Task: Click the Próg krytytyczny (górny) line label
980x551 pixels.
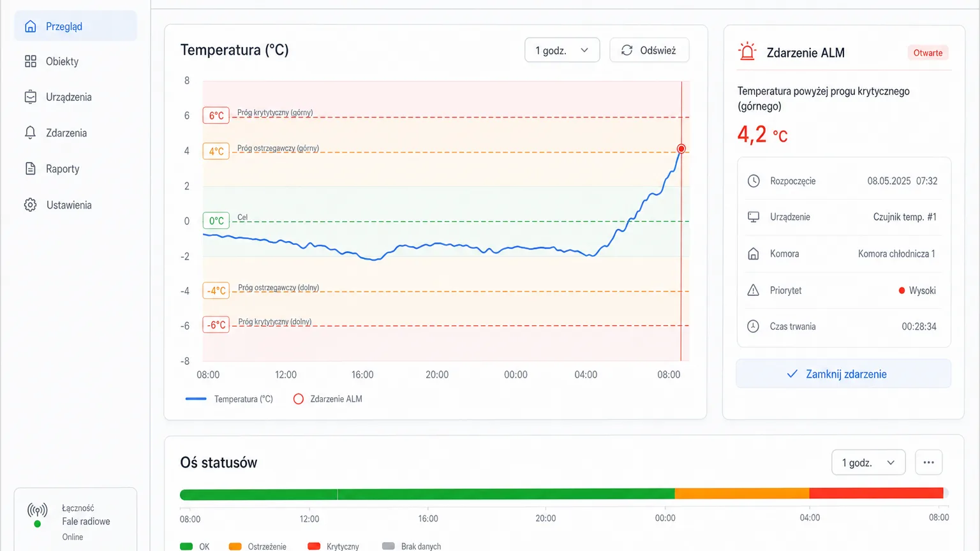Action: pos(275,112)
